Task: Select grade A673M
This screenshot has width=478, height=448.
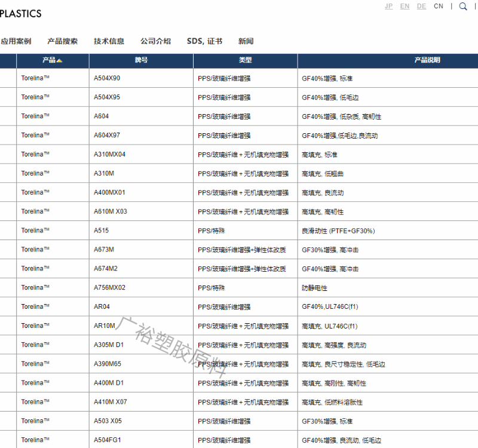Action: pos(104,249)
